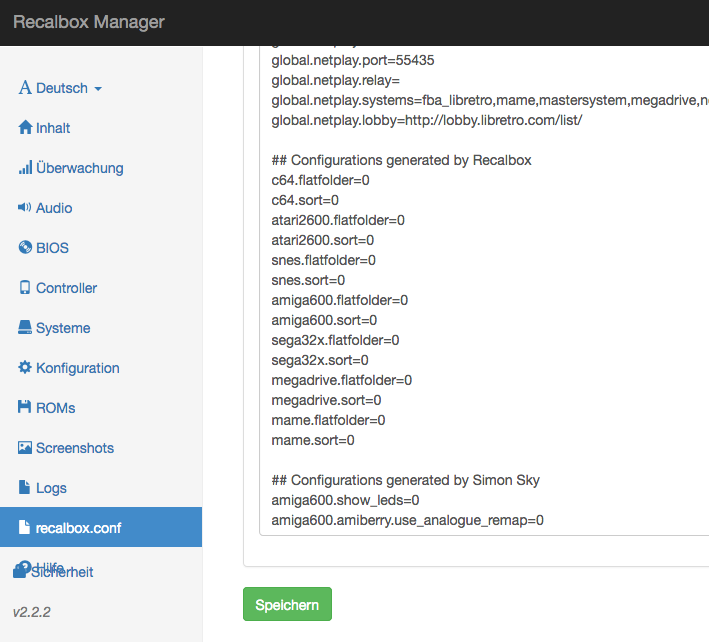Image resolution: width=709 pixels, height=642 pixels.
Task: Click the comment Configurations generated by Simon Sky
Action: [x=406, y=480]
